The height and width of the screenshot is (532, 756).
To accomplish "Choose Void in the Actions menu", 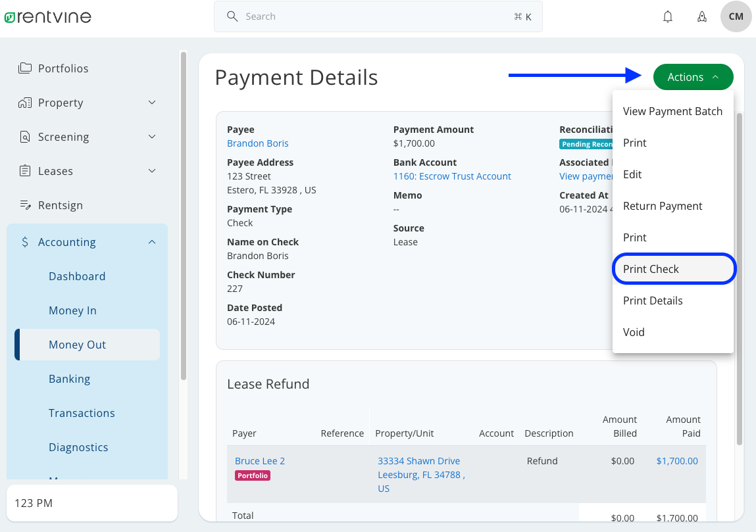I will tap(634, 332).
